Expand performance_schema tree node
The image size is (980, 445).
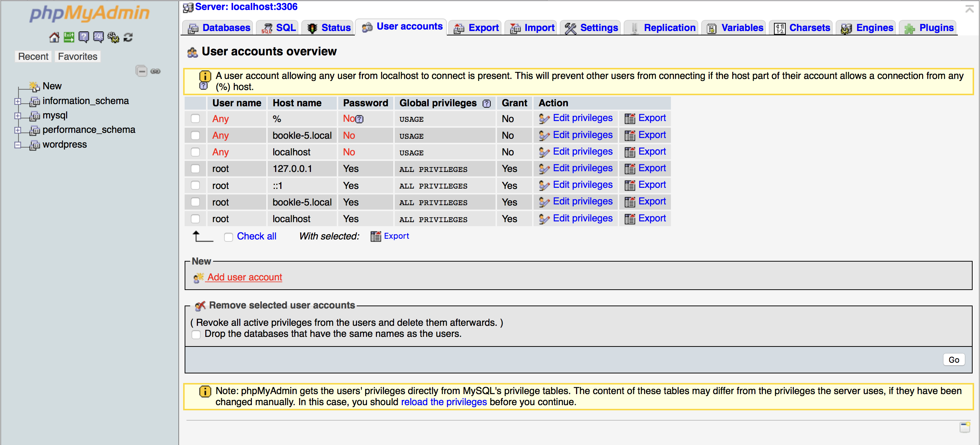[x=17, y=130]
